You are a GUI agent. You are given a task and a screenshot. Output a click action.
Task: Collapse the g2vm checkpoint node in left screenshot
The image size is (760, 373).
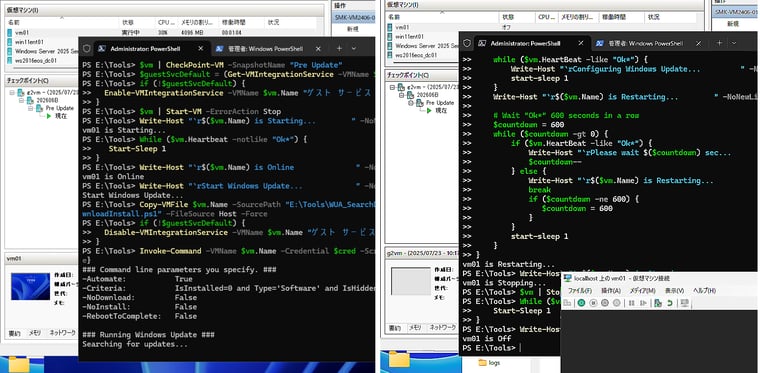coord(12,93)
